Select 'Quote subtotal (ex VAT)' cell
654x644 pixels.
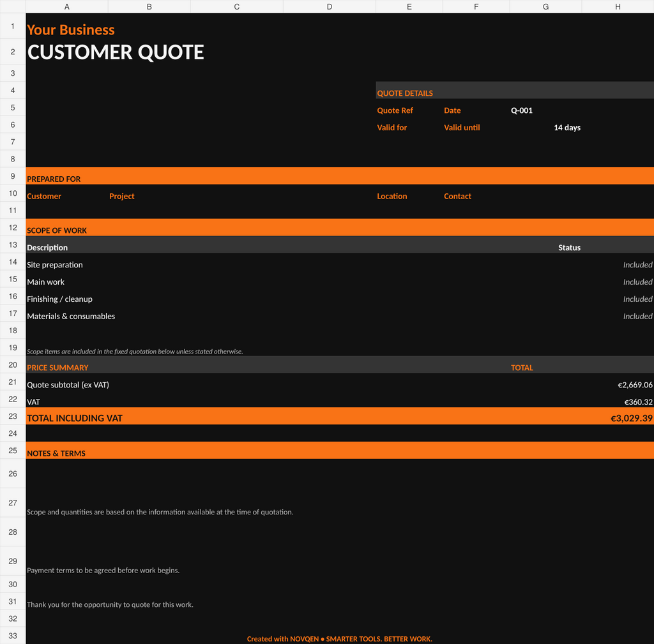point(68,385)
